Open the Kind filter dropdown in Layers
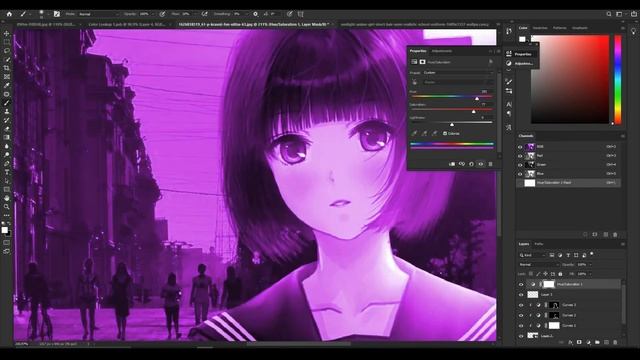This screenshot has height=360, width=640. click(x=532, y=255)
